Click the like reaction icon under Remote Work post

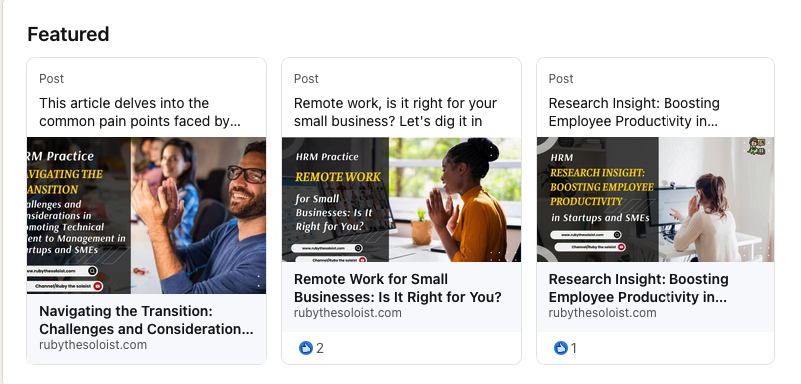pyautogui.click(x=305, y=348)
